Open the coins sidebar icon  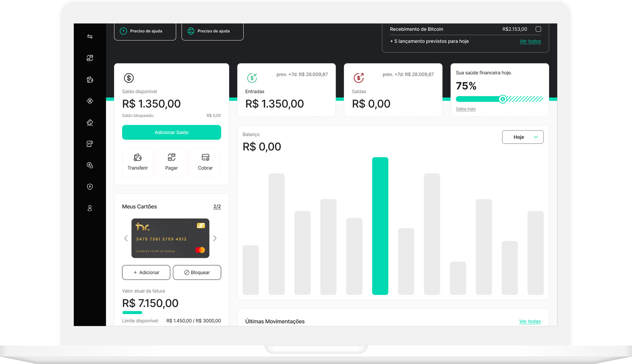pos(90,165)
